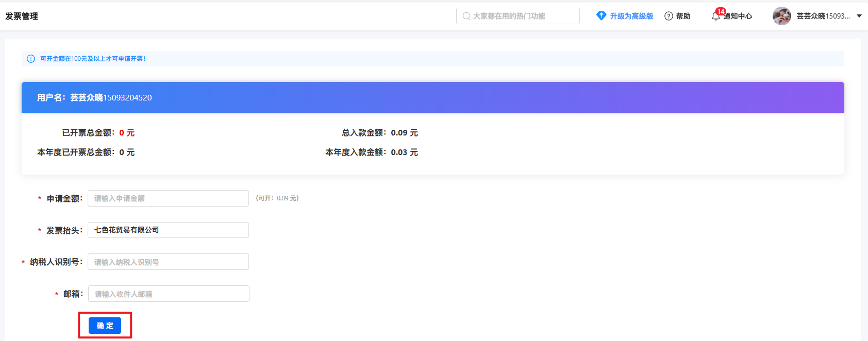The height and width of the screenshot is (341, 868).
Task: Open the 通知中心 notification center
Action: [738, 16]
